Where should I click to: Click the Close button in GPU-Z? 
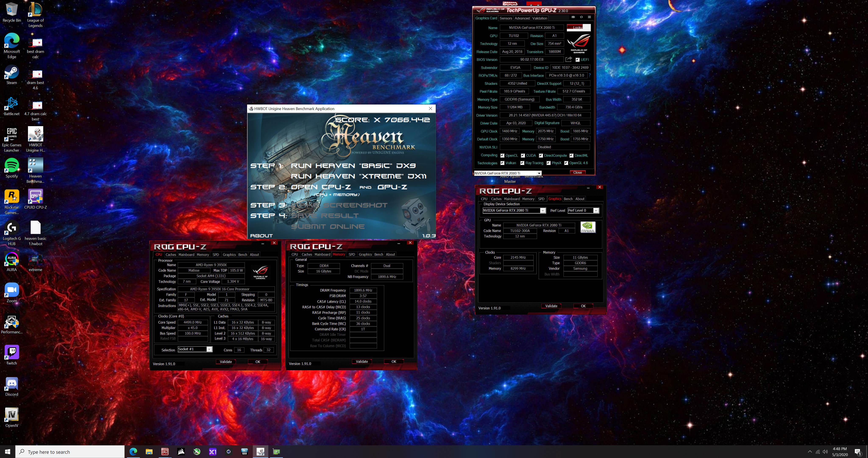[577, 172]
